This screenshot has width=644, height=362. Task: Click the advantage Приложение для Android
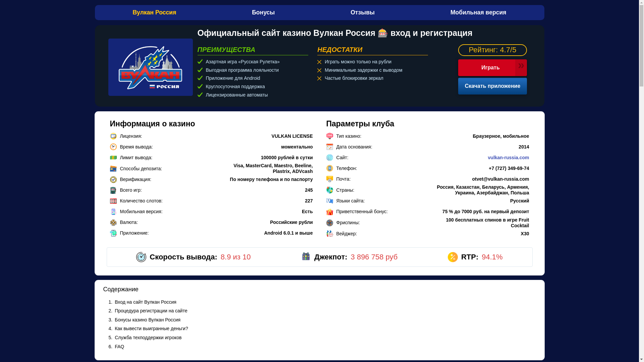tap(233, 78)
